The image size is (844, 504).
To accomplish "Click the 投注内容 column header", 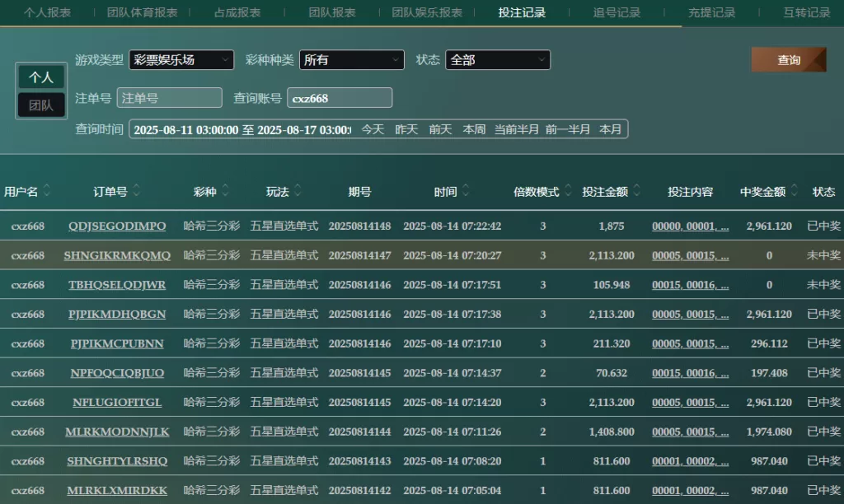I will (x=690, y=192).
